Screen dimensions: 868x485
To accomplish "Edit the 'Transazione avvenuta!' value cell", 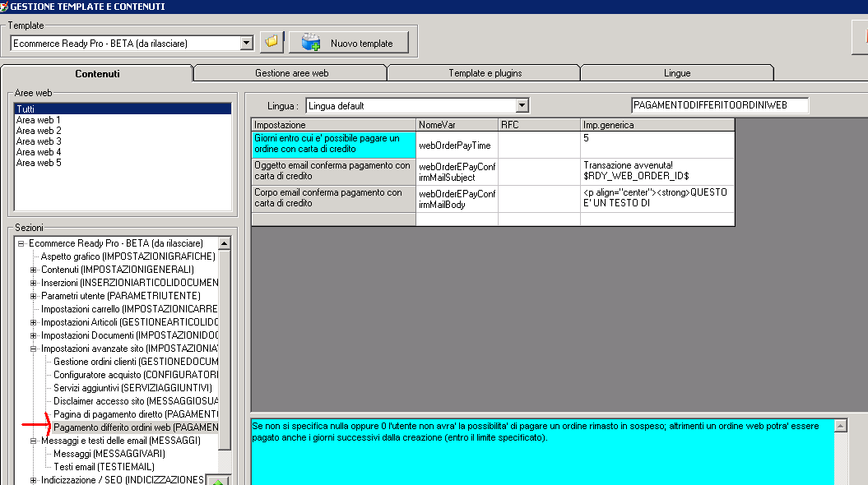I will tap(657, 172).
